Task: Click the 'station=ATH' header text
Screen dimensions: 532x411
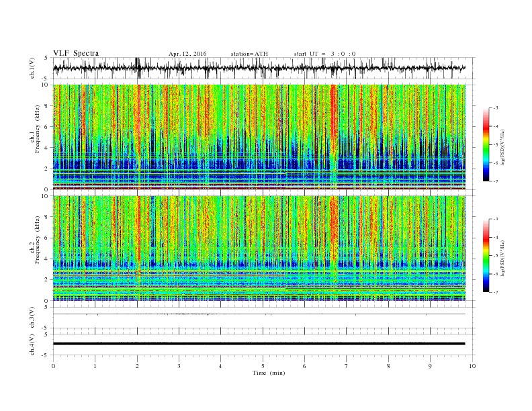Action: [x=249, y=54]
